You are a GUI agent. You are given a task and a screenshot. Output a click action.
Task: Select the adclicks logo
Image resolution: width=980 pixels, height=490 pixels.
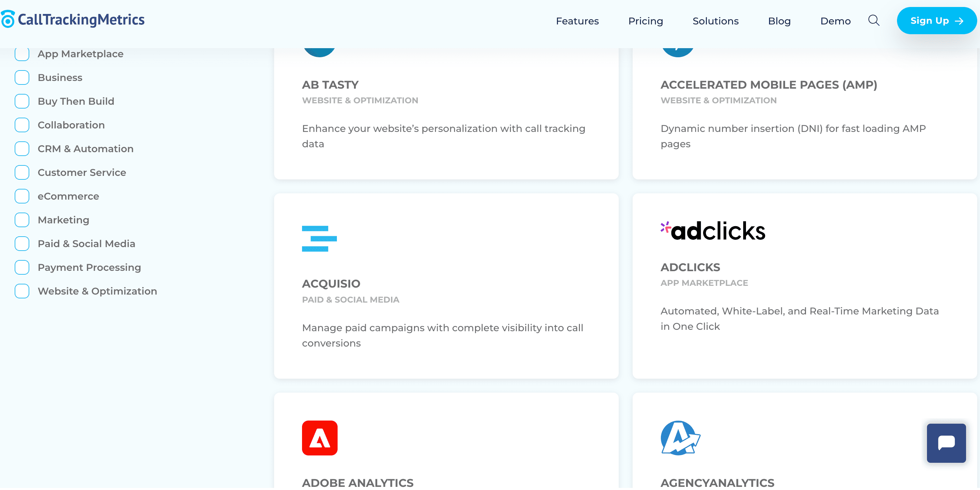[x=712, y=230]
